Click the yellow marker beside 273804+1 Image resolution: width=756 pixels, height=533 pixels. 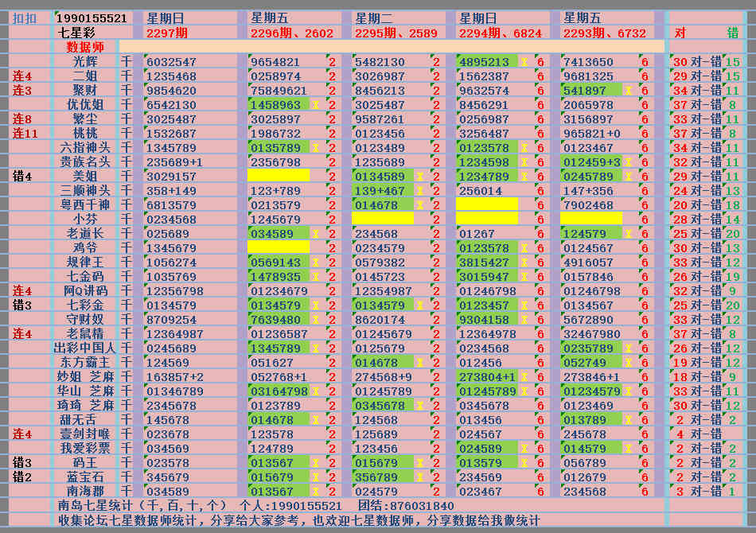pyautogui.click(x=524, y=377)
